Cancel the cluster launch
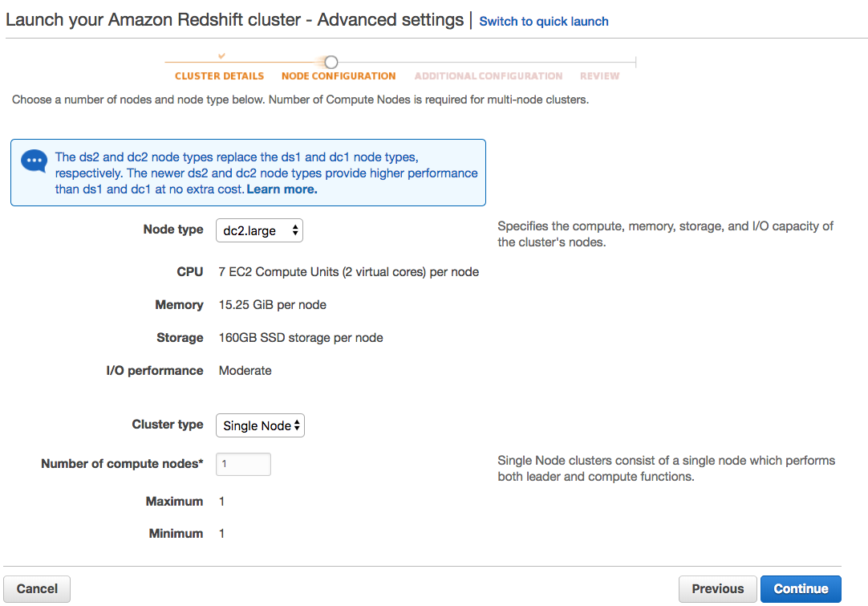868x606 pixels. click(x=37, y=588)
